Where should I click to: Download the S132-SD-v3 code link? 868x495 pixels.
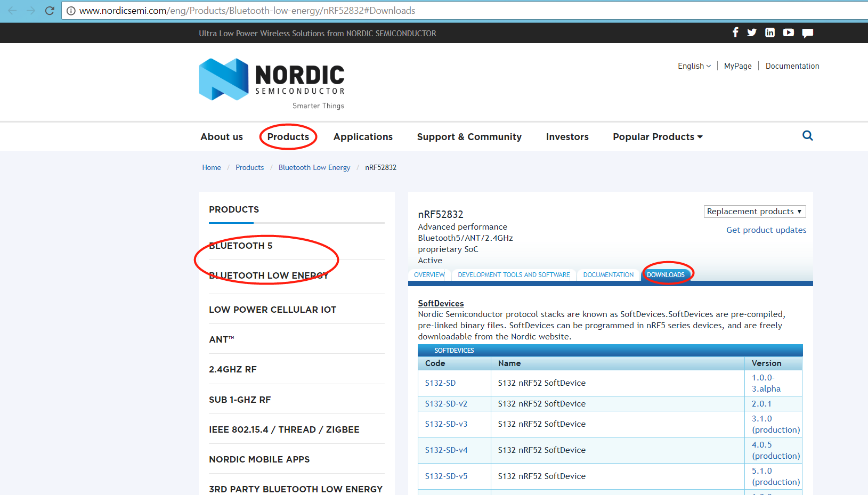click(x=447, y=424)
